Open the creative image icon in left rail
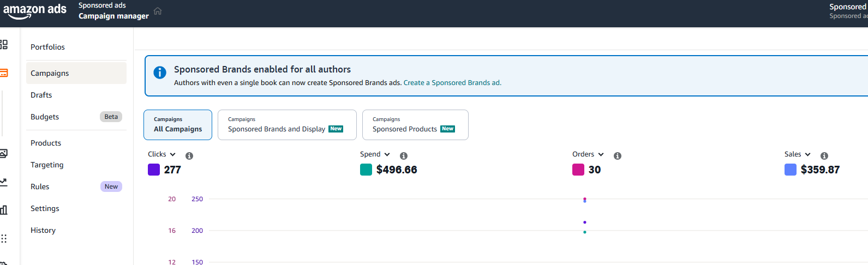868x265 pixels. 3,153
